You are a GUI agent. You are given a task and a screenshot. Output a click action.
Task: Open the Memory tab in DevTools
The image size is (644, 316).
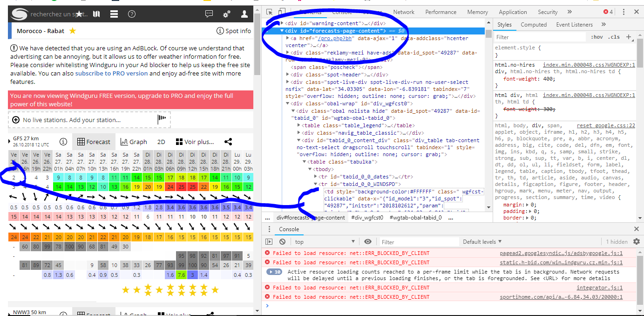coord(478,12)
